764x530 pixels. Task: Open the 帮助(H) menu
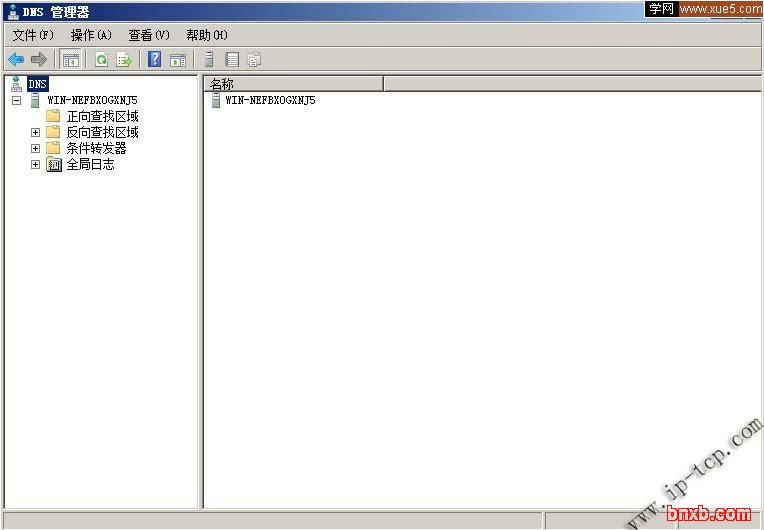pos(207,35)
